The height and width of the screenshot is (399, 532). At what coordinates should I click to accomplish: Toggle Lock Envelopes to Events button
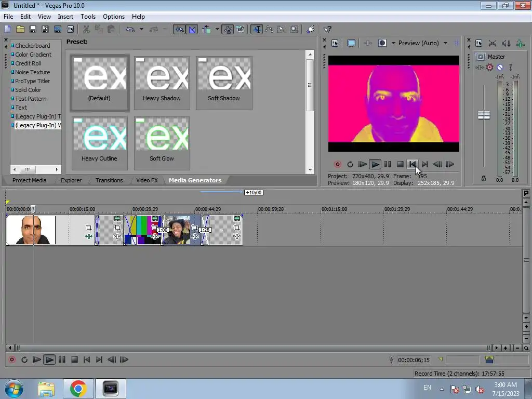point(229,29)
